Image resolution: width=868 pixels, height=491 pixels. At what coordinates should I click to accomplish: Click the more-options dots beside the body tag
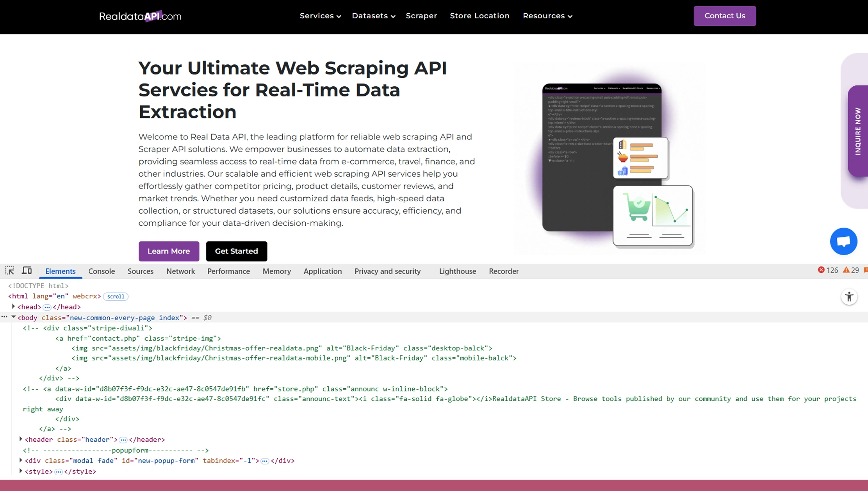(x=4, y=318)
